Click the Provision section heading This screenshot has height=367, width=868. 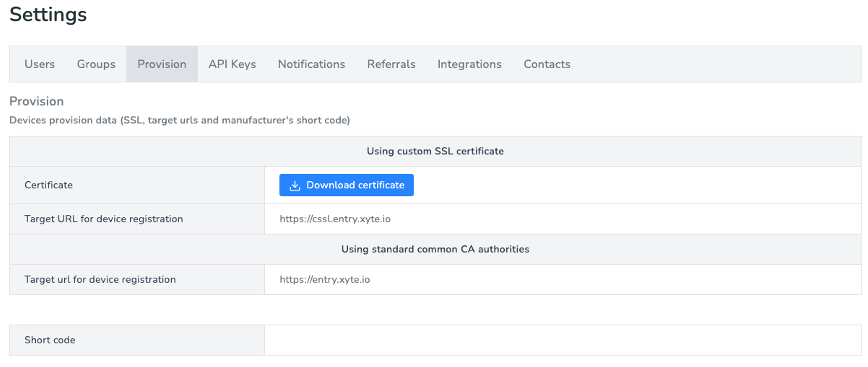tap(36, 102)
